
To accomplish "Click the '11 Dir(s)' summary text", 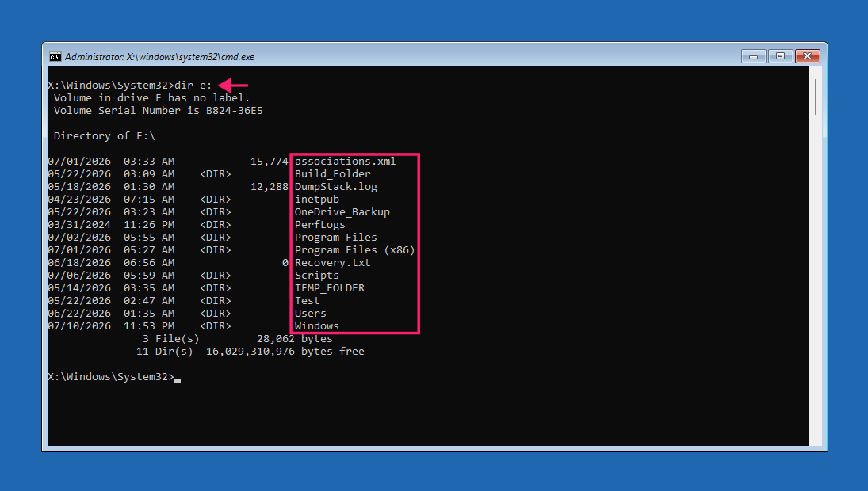I will click(x=164, y=352).
